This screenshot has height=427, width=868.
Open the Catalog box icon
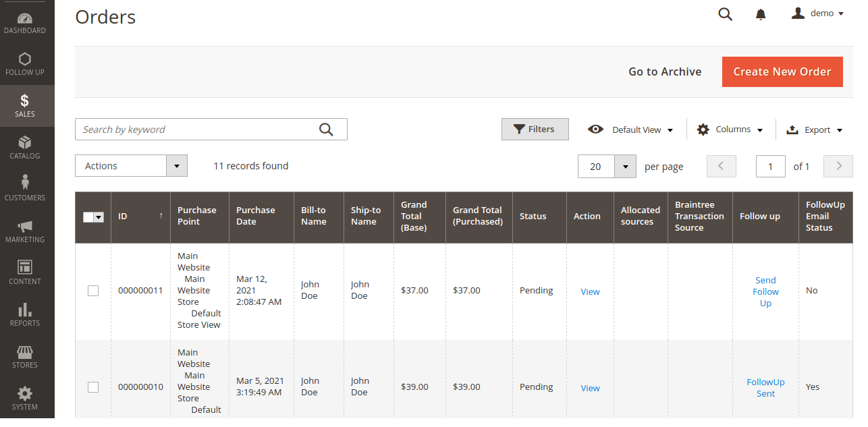[25, 142]
